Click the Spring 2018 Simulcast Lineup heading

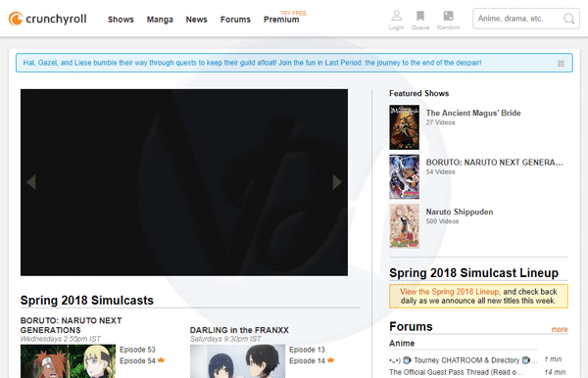(x=473, y=273)
